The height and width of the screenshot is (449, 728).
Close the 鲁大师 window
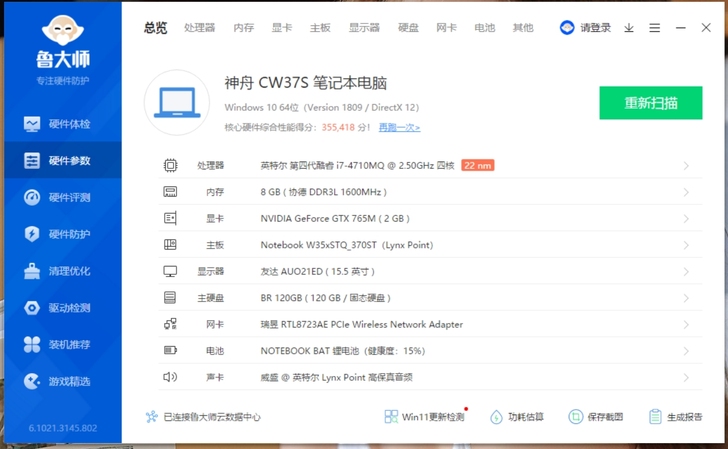(x=706, y=28)
